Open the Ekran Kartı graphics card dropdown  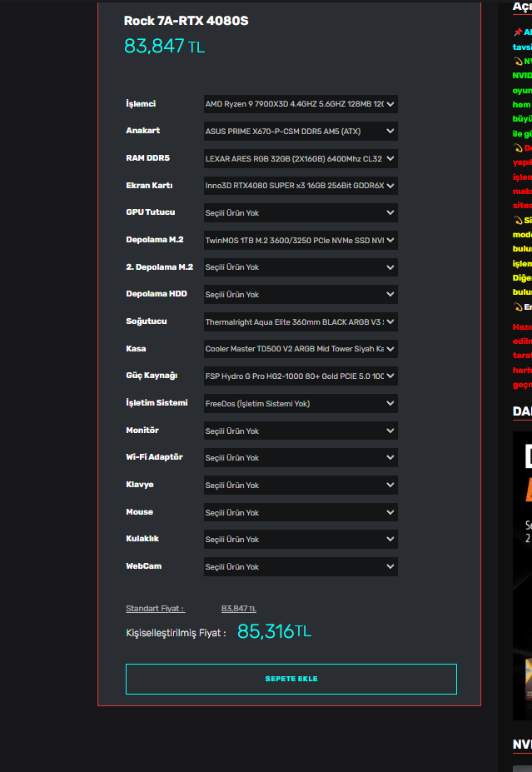(301, 186)
